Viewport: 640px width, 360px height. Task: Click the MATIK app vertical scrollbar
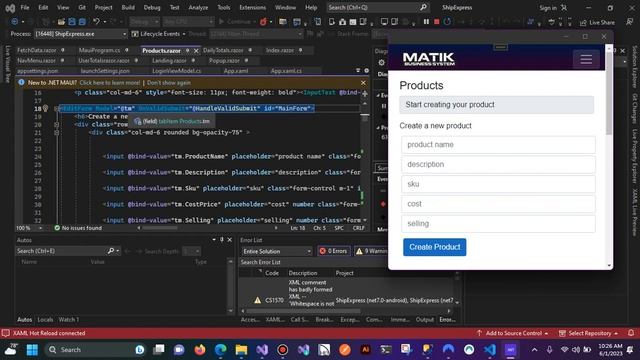click(609, 92)
